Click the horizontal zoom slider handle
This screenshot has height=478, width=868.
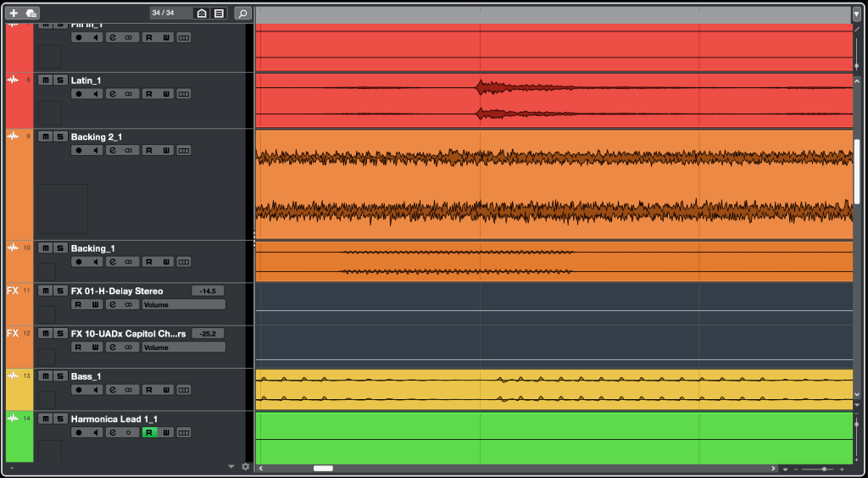tap(823, 469)
